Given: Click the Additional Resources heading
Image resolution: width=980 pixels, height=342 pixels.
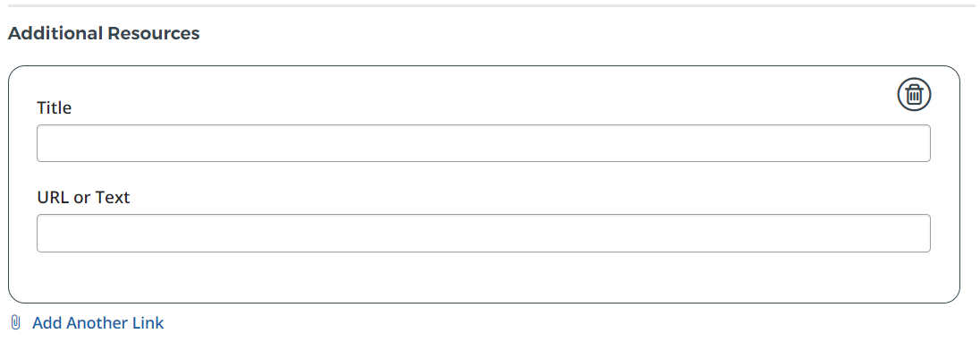Looking at the screenshot, I should pos(104,33).
